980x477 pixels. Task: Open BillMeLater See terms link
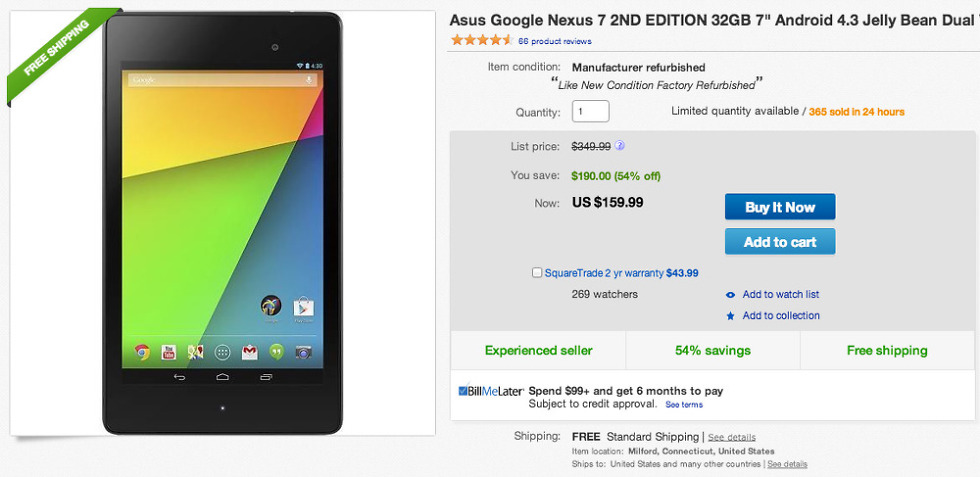point(684,405)
